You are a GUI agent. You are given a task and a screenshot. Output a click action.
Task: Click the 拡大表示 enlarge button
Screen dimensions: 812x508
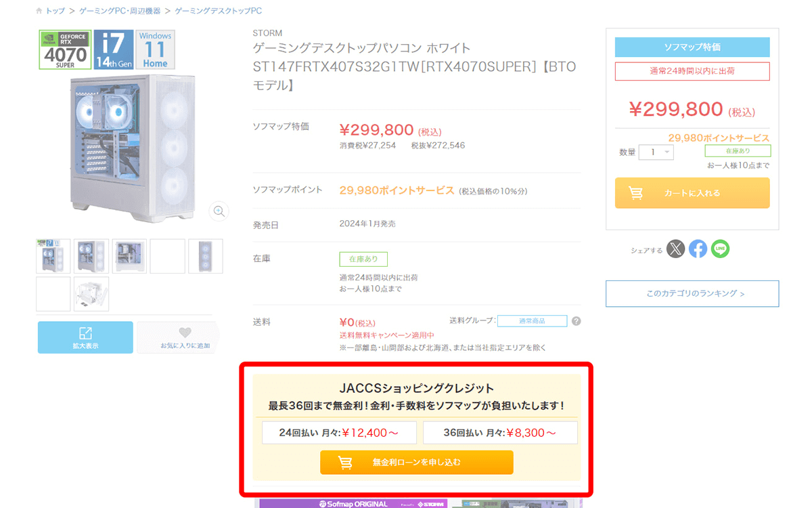click(85, 337)
